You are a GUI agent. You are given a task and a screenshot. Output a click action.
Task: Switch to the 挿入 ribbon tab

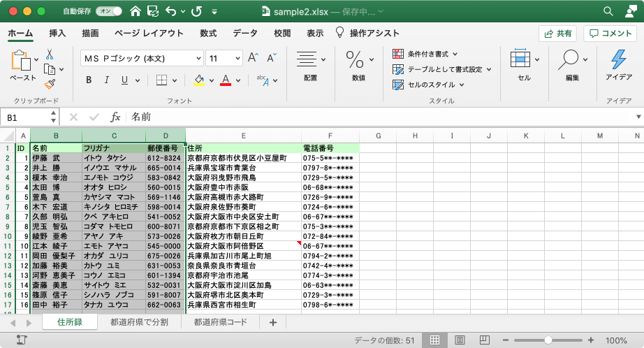(x=57, y=34)
